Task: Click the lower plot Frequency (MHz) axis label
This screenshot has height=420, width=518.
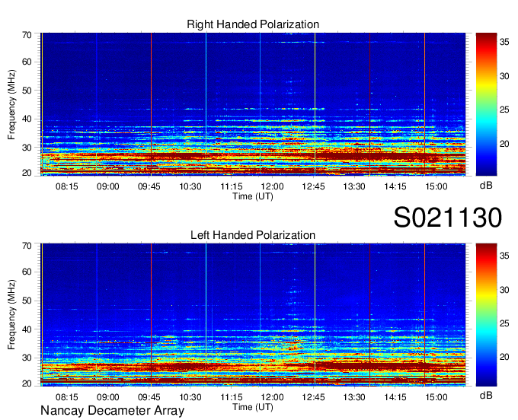Action: pos(11,315)
